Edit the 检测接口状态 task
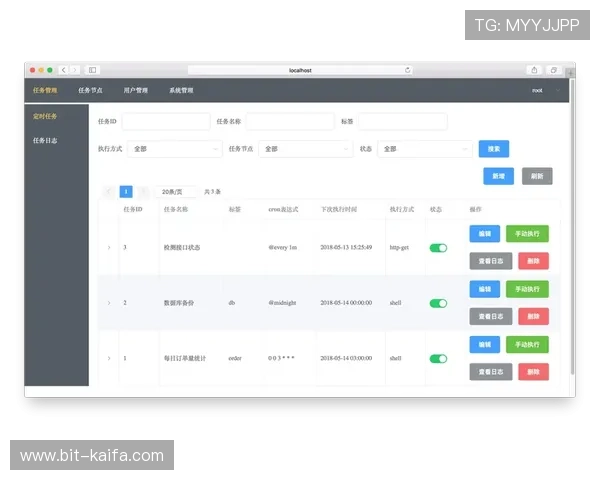 coord(484,233)
